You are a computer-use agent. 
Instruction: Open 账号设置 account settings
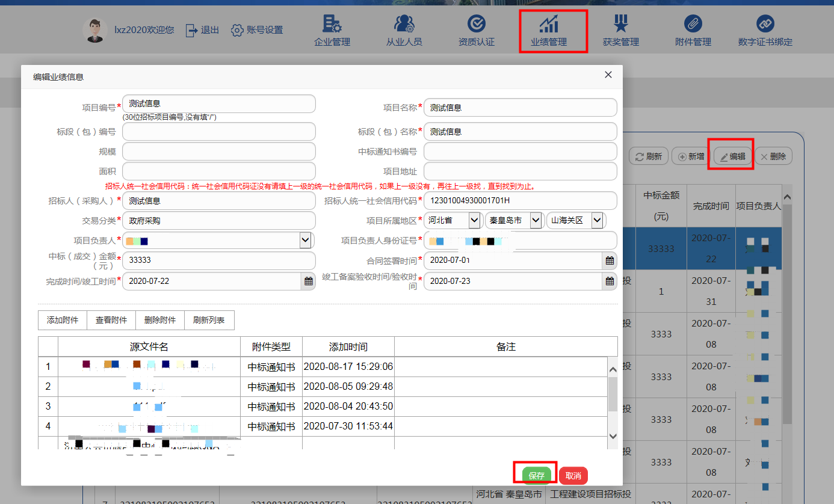point(257,30)
